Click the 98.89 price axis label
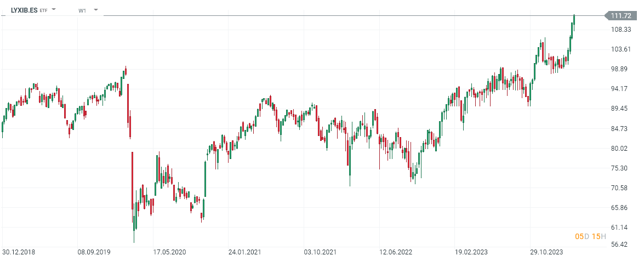 pyautogui.click(x=622, y=69)
